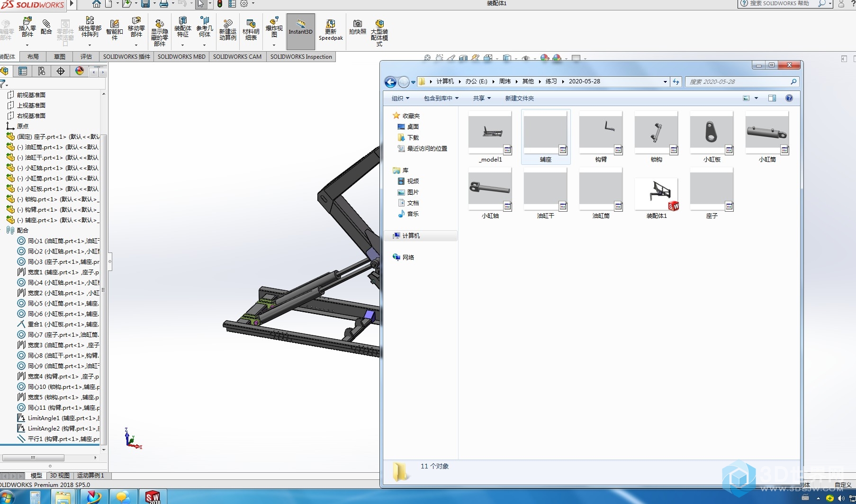The width and height of the screenshot is (856, 504).
Task: Click Explorer back navigation button
Action: point(390,82)
